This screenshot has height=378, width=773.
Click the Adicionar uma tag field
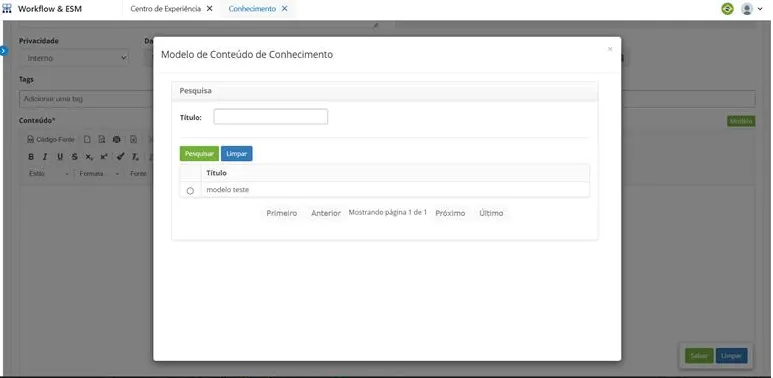pyautogui.click(x=86, y=99)
